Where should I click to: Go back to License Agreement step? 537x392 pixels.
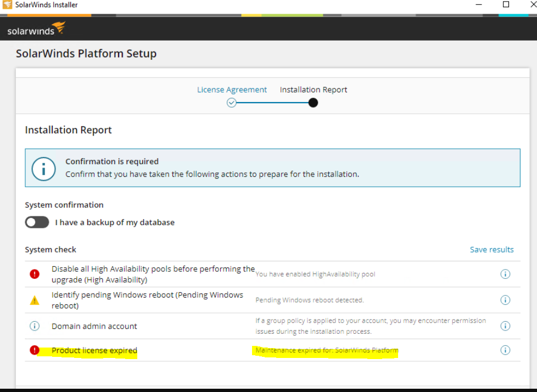(x=232, y=89)
